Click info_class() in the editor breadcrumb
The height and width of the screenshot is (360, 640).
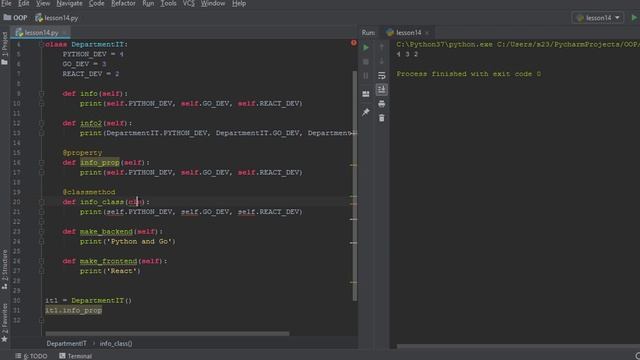pos(116,344)
